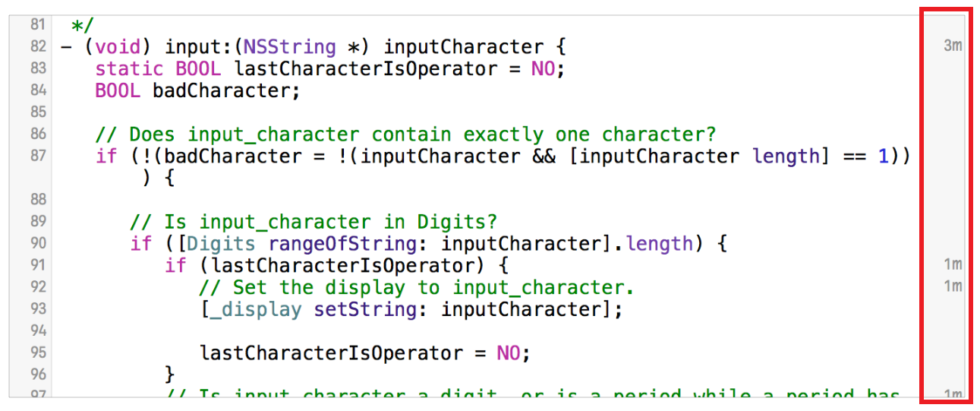This screenshot has height=411, width=980.
Task: Click line number 95 in the gutter
Action: pos(38,353)
